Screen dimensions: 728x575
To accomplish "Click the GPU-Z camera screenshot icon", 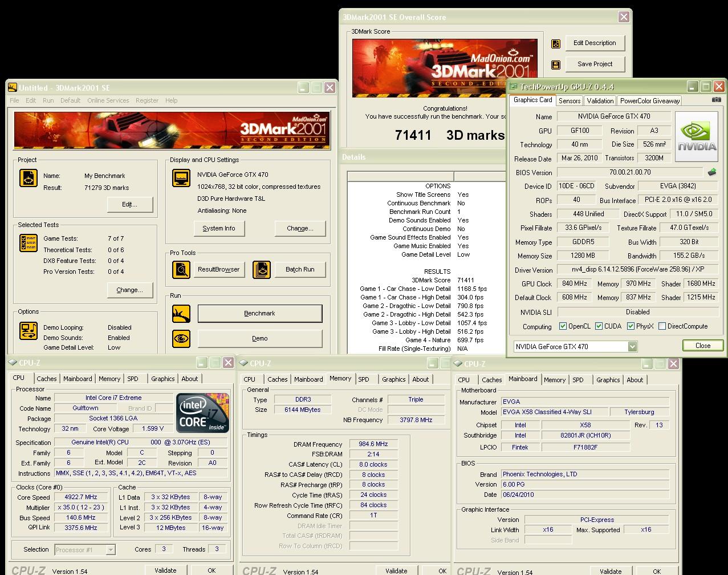I will point(717,100).
